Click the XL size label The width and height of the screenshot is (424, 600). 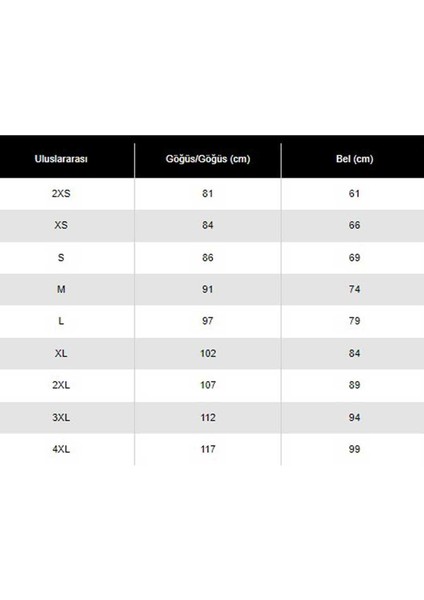click(x=61, y=353)
